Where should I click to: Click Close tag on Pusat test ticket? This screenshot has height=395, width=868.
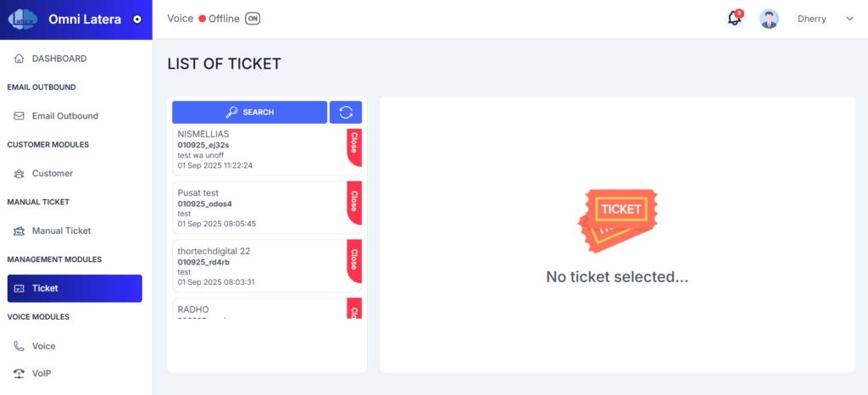[354, 201]
